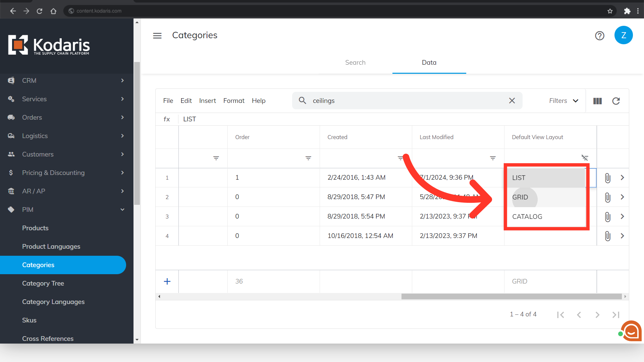This screenshot has height=362, width=644.
Task: Click the columns layout icon
Action: (x=597, y=101)
